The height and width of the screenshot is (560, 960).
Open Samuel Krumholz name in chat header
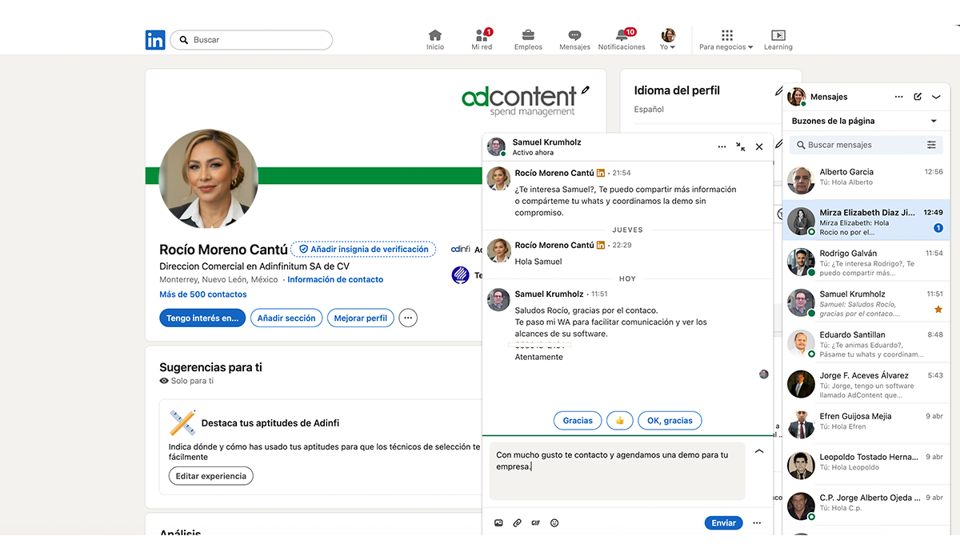tap(547, 142)
